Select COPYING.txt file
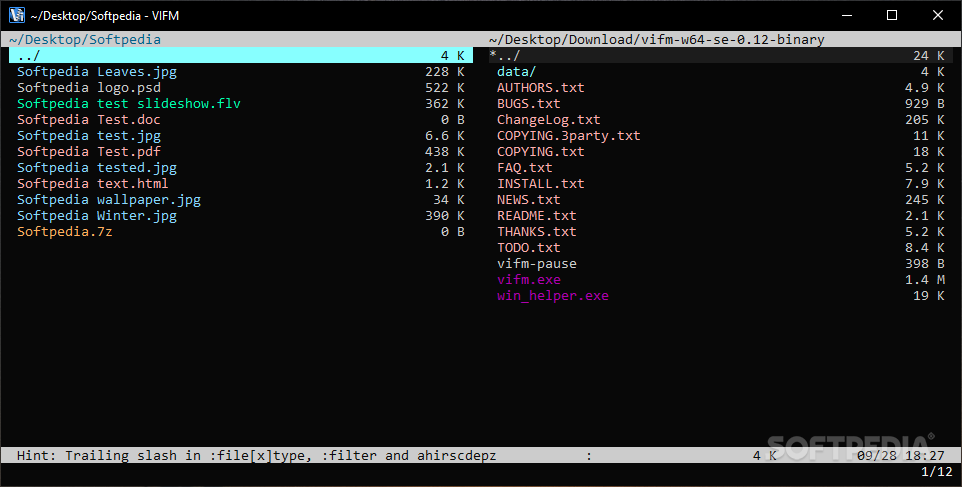 [x=541, y=151]
